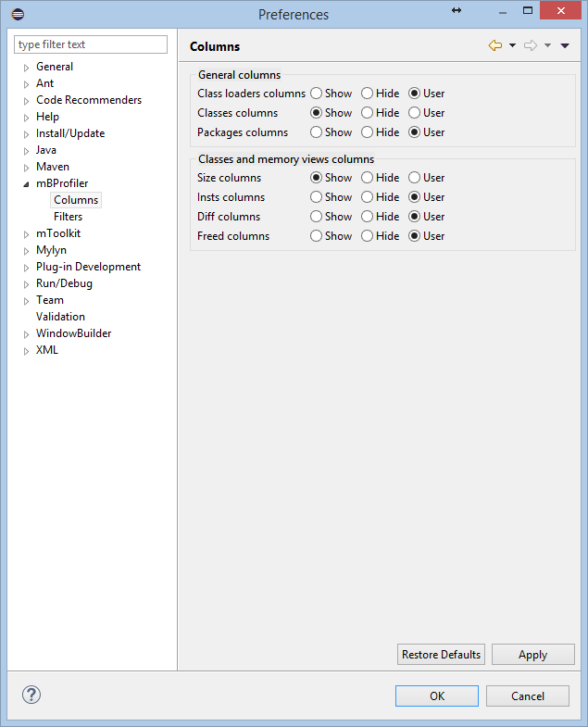Click the Restore Defaults button
This screenshot has height=727, width=588.
[x=441, y=655]
